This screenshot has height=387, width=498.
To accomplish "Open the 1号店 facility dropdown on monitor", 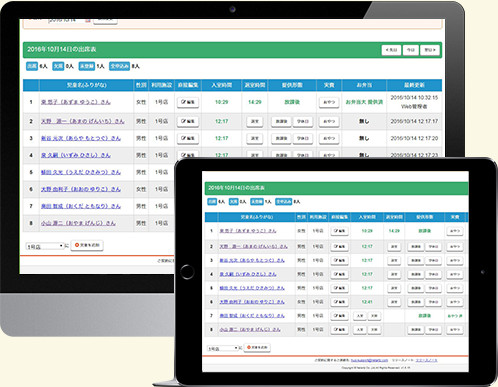I will (45, 246).
